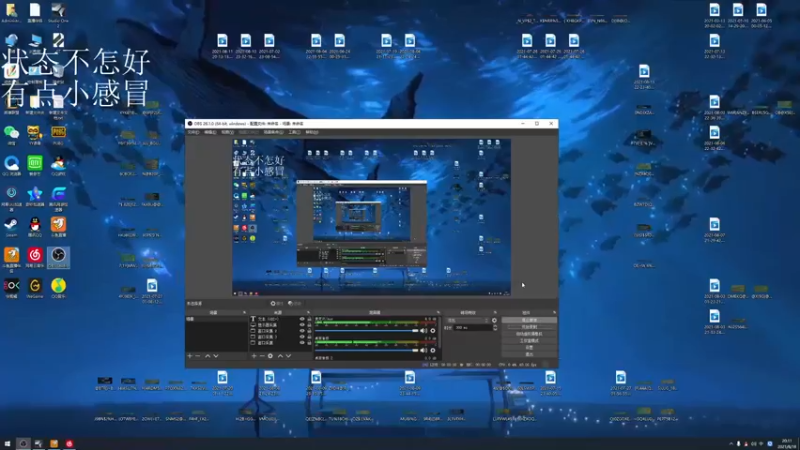Toggle visibility of 窗口采集 2 source
This screenshot has height=450, width=800.
click(302, 331)
